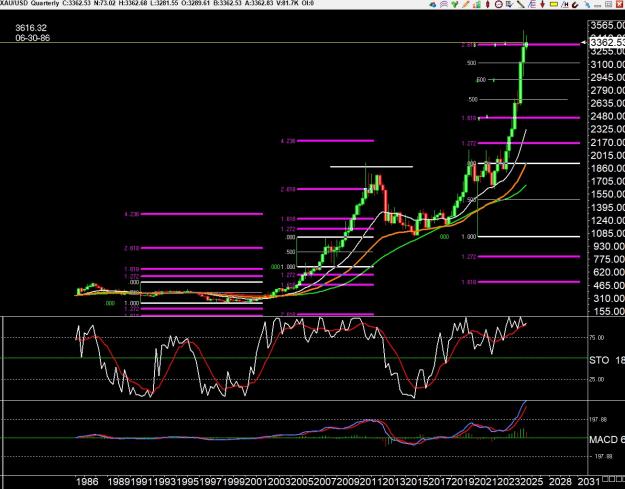
Task: Click the second small box beside 2031
Action: (x=611, y=479)
